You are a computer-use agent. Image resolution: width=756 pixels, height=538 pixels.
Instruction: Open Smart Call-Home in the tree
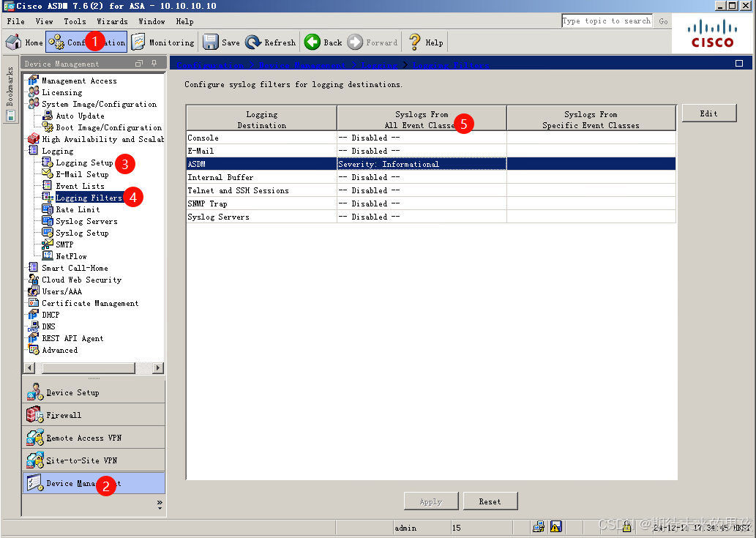click(75, 268)
